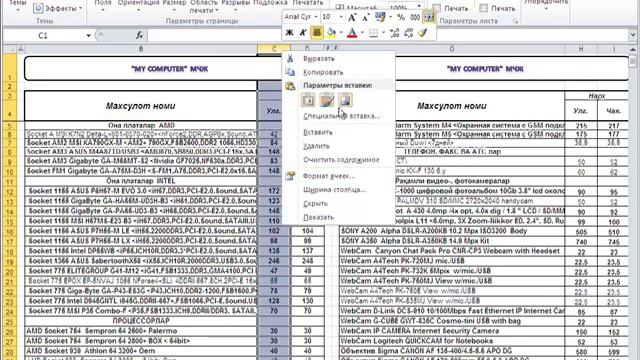The width and height of the screenshot is (640, 360).
Task: Open the Упорядочить dropdown
Action: [546, 5]
